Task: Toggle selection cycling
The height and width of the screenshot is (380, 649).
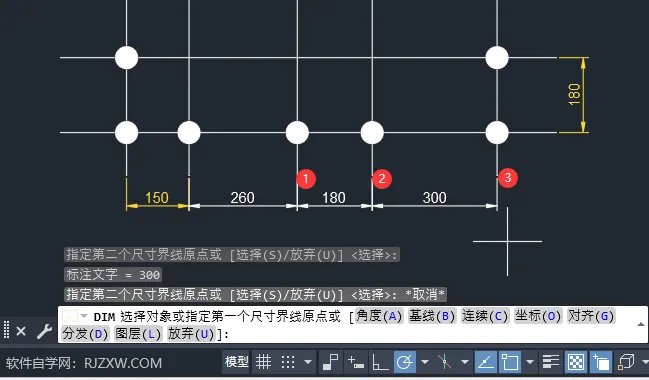Action: (601, 362)
